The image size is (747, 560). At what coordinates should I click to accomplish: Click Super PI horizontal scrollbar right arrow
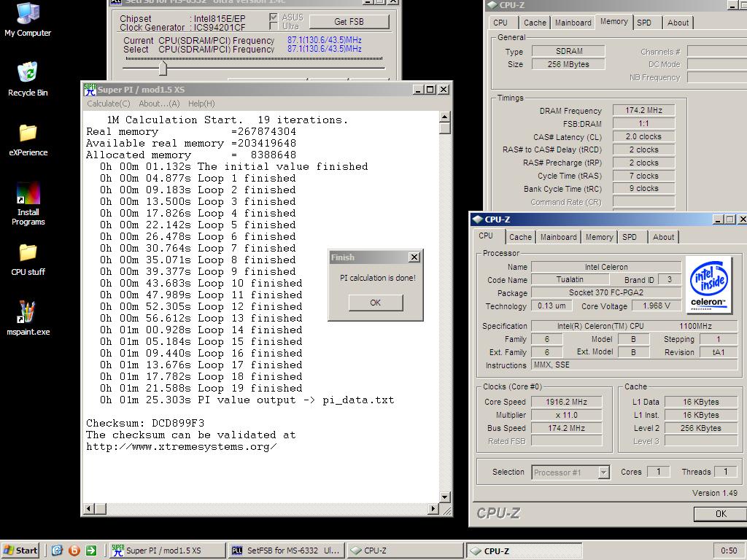433,509
